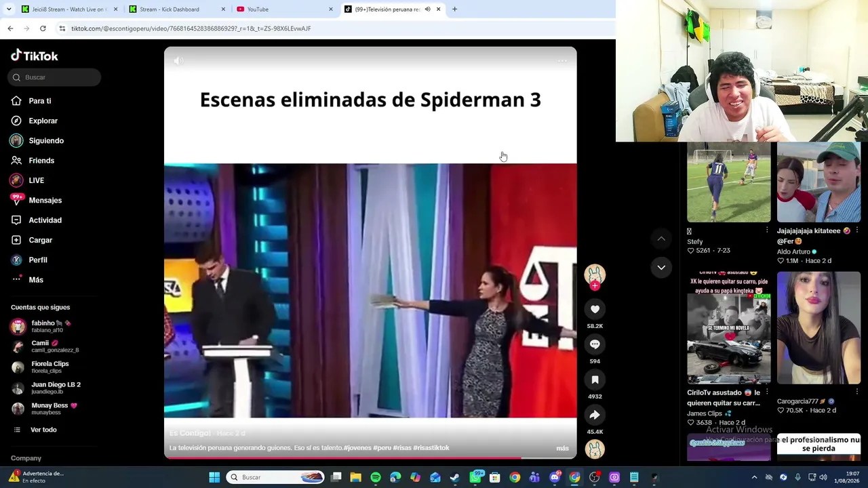Like the video with the heart icon
Screen dimensions: 868x488
595,309
